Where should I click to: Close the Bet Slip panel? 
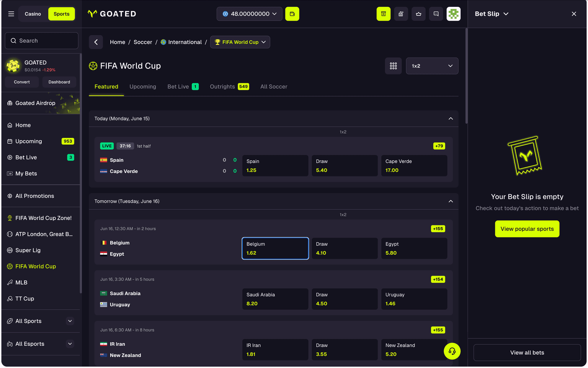(x=574, y=14)
